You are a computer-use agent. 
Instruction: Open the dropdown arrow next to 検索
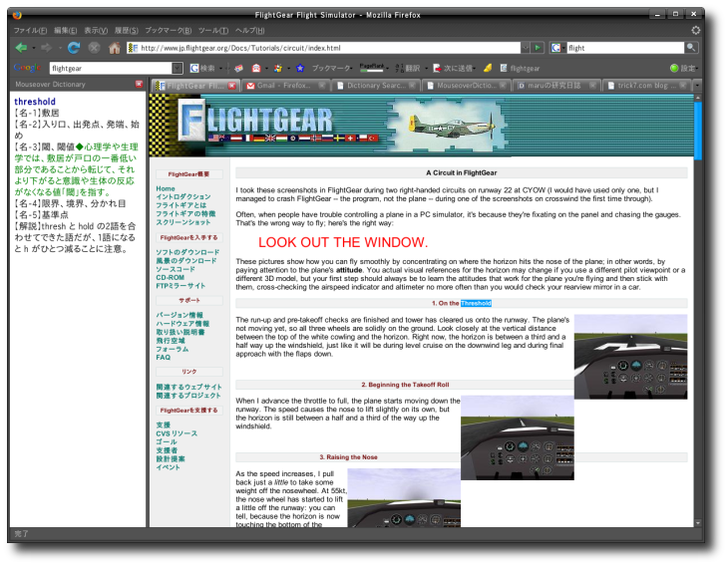(221, 69)
